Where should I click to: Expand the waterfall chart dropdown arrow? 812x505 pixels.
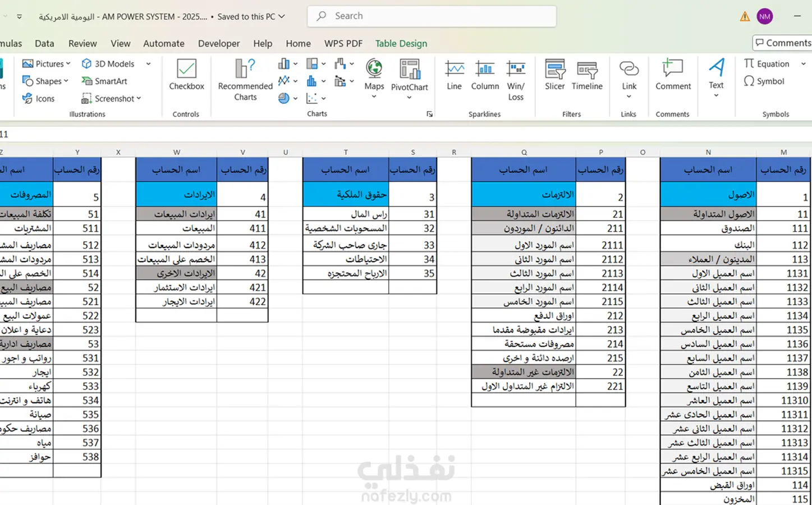tap(352, 64)
